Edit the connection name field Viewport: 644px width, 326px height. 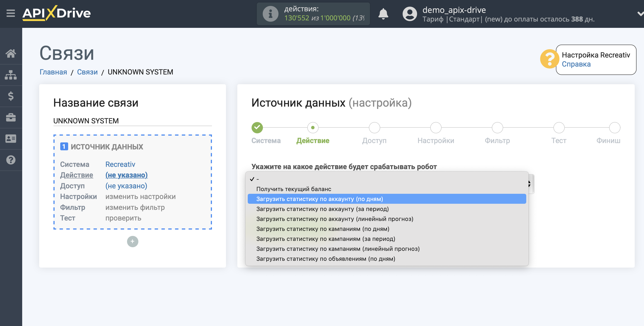pos(132,121)
